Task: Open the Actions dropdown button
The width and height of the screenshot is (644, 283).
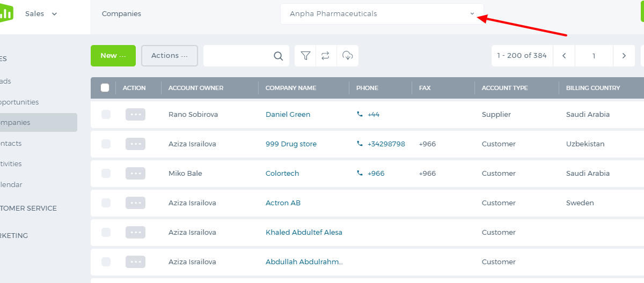Action: [x=170, y=56]
